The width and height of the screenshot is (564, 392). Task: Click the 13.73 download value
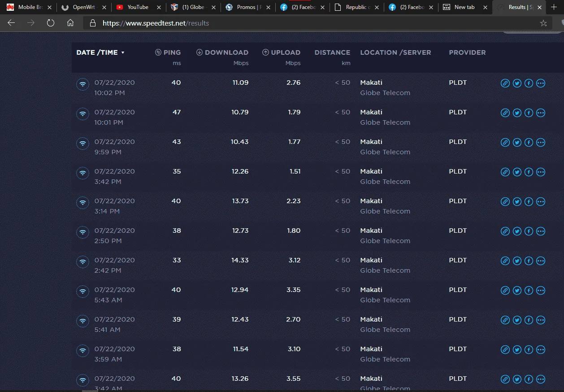[240, 201]
